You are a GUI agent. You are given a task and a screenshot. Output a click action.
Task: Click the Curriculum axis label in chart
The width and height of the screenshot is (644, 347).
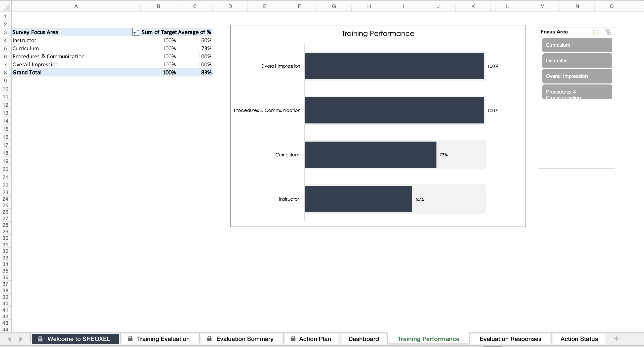coord(287,155)
